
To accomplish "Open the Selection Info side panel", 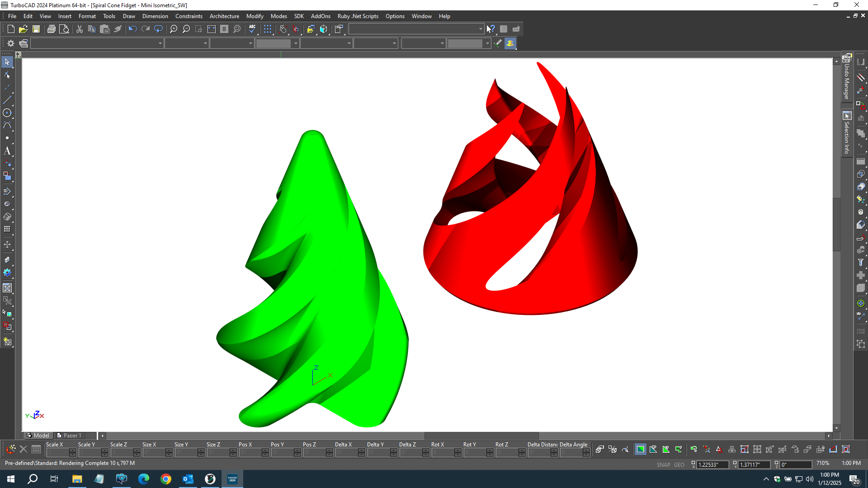I will click(847, 133).
